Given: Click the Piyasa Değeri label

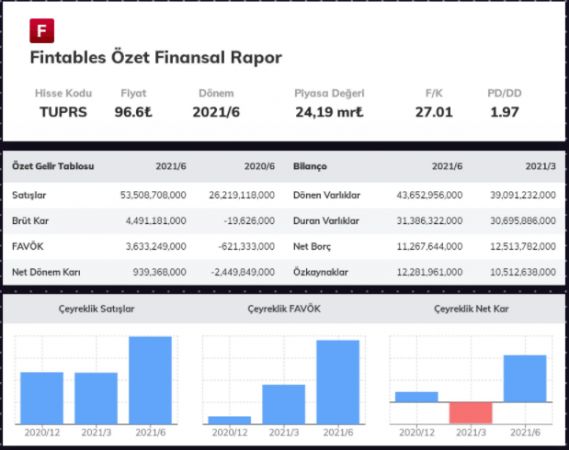Looking at the screenshot, I should click(x=329, y=93).
